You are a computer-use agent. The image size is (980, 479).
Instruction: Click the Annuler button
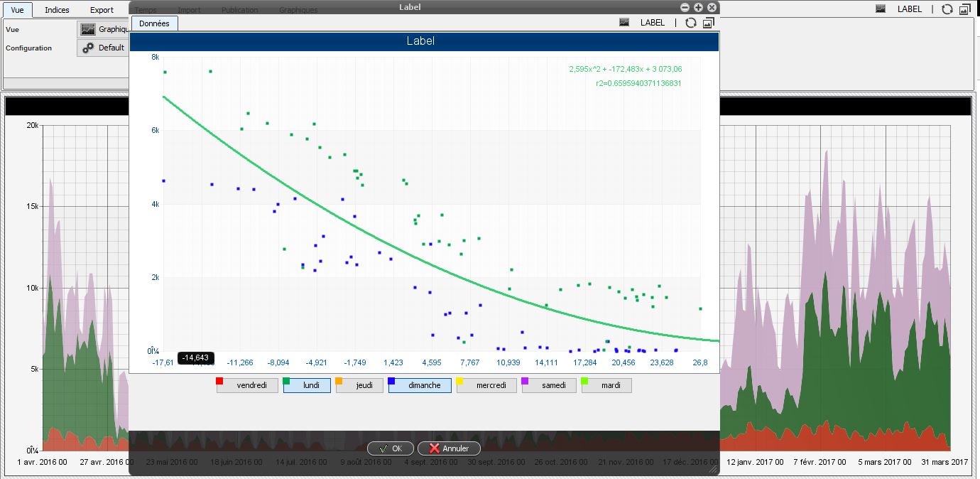tap(449, 448)
